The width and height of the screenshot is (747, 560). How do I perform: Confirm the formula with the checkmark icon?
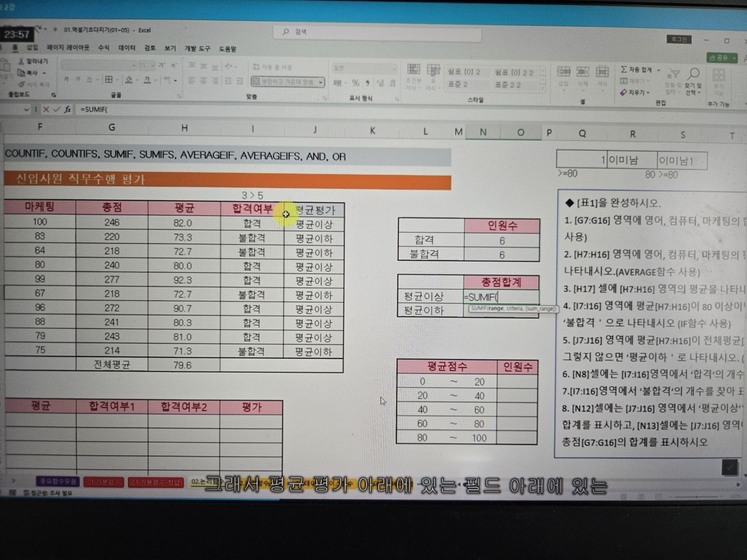(x=57, y=110)
